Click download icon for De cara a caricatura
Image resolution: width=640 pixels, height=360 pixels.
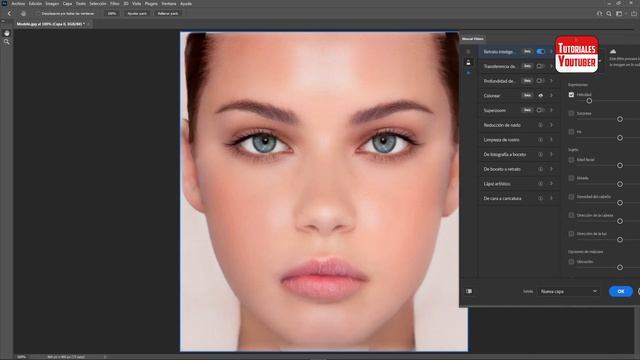click(540, 198)
